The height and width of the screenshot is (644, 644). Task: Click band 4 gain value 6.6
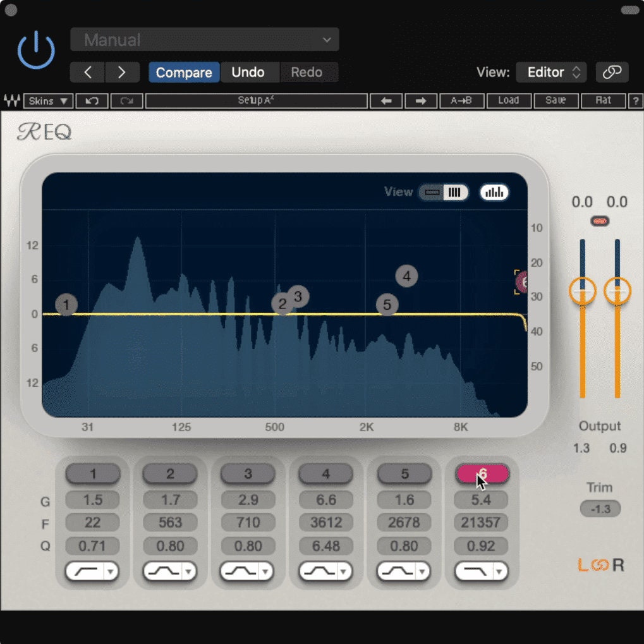(x=325, y=500)
